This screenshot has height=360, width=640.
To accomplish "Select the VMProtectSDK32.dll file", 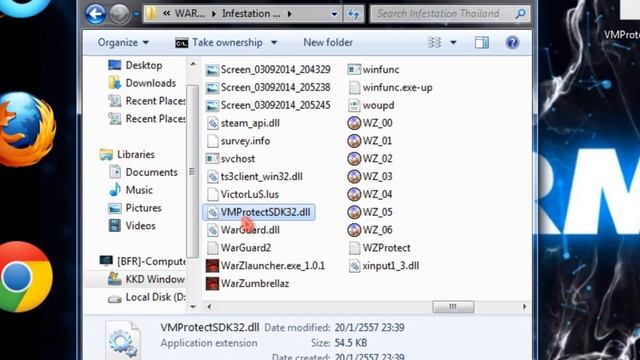I will (259, 212).
